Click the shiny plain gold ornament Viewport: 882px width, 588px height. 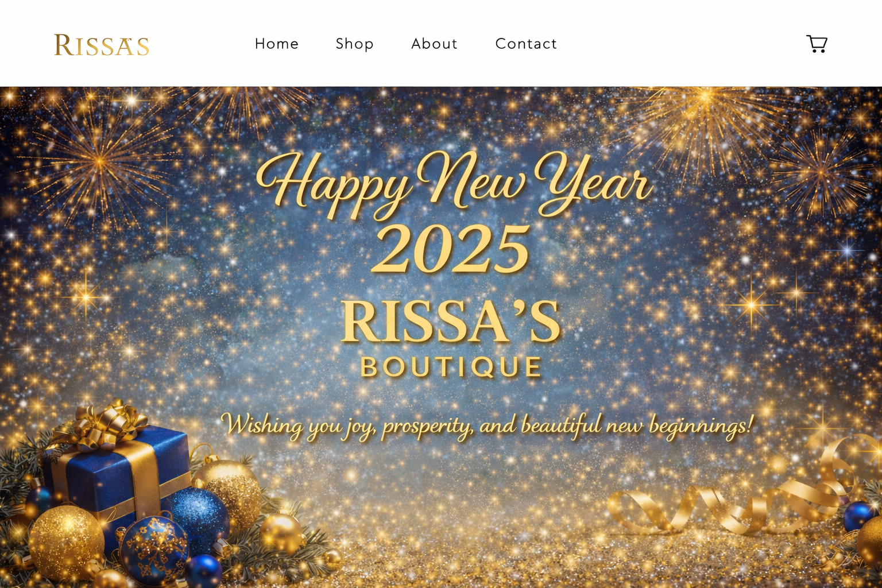click(281, 534)
